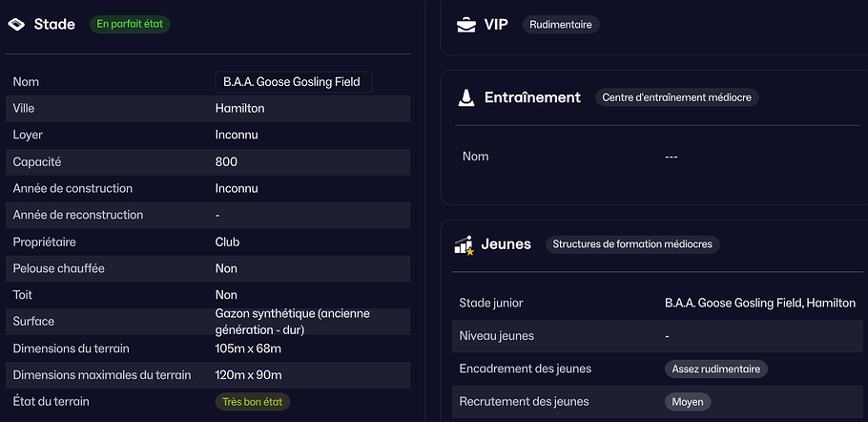Click the training cone icon
This screenshot has width=868, height=422.
pos(465,97)
